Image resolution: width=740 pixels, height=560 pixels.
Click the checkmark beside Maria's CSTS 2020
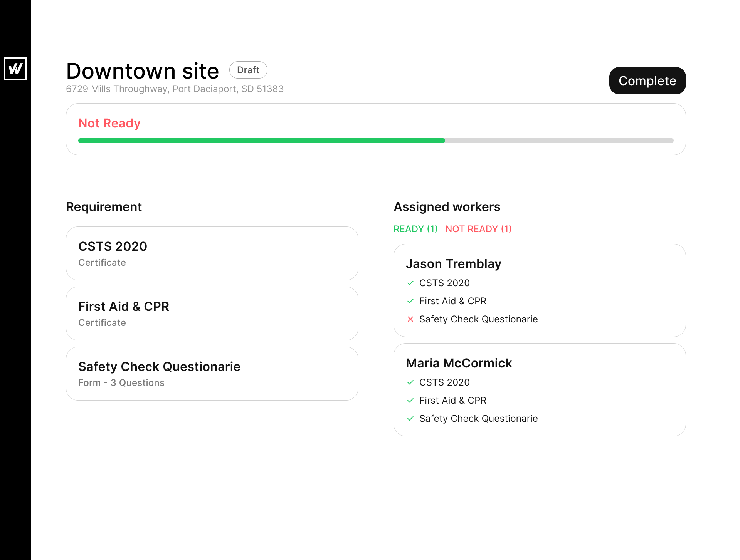coord(410,382)
